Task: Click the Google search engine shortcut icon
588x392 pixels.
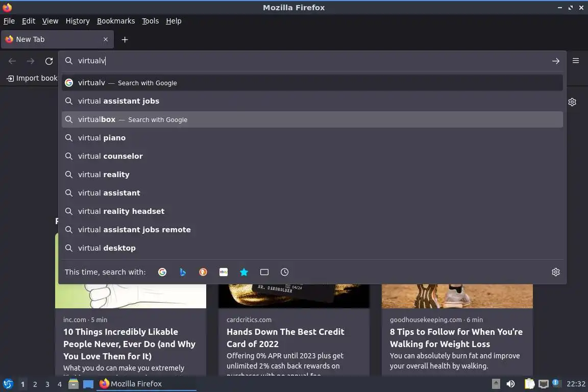Action: 162,272
